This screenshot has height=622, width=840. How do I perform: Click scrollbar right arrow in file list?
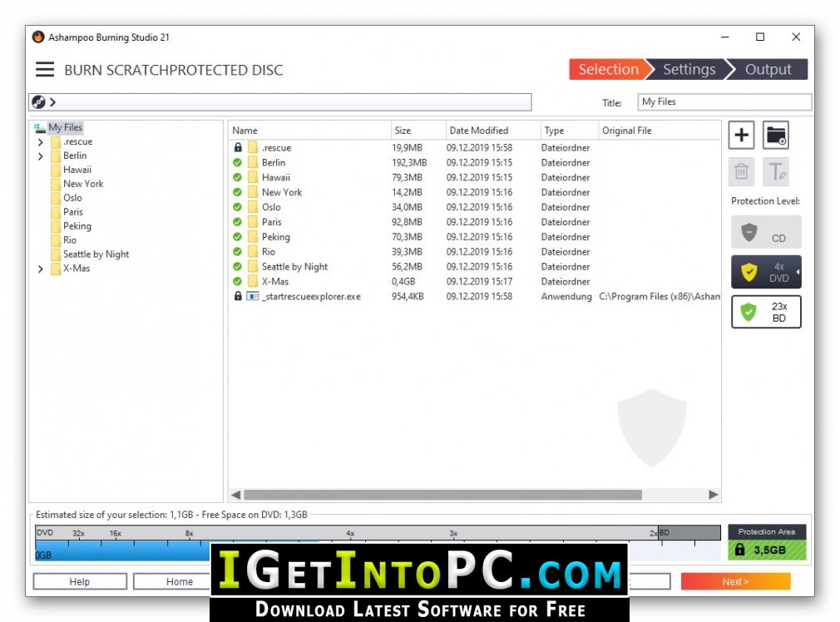tap(713, 495)
